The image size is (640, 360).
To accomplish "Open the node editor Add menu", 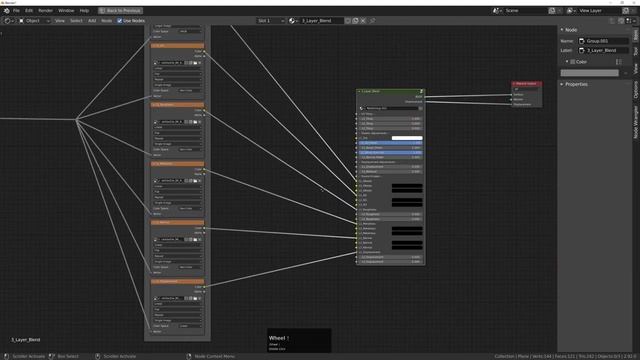I will [92, 20].
